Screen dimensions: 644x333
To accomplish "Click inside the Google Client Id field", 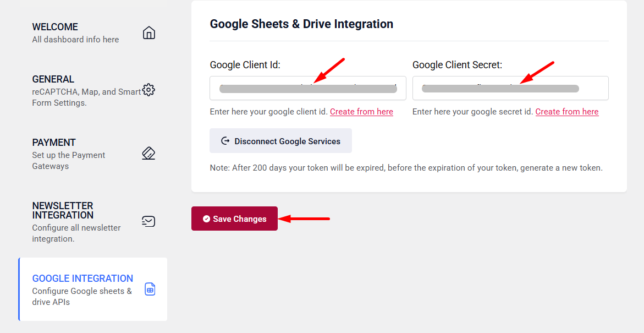I will (307, 88).
